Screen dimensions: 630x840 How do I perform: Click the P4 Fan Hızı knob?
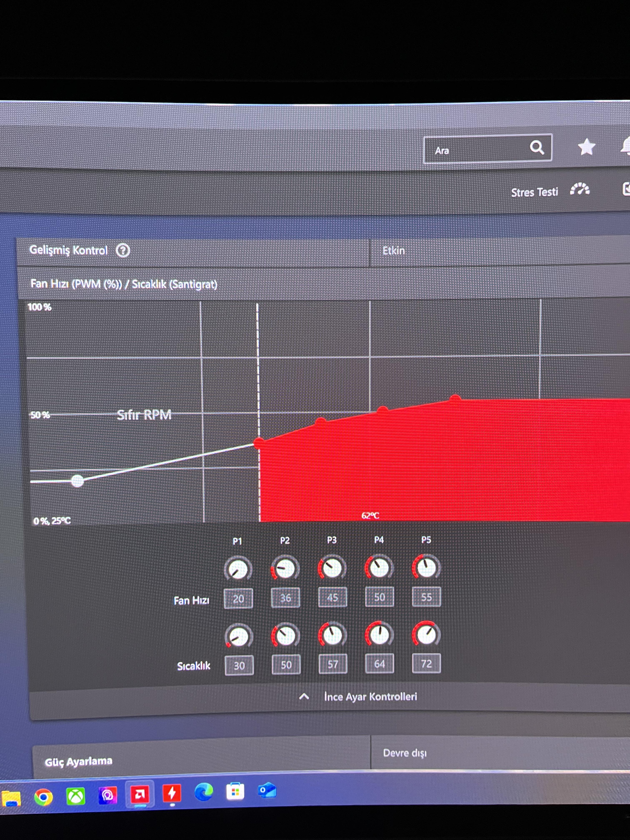click(379, 567)
